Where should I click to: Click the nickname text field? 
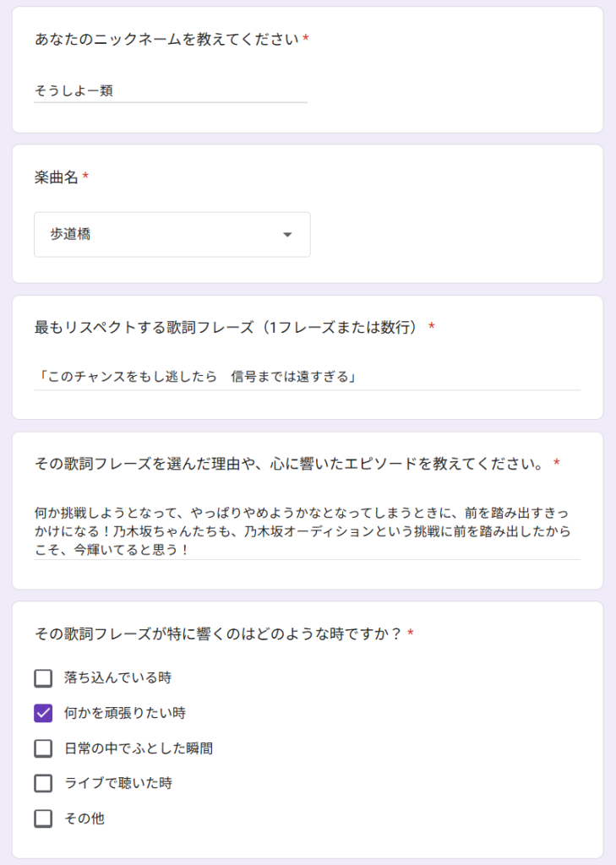point(170,90)
